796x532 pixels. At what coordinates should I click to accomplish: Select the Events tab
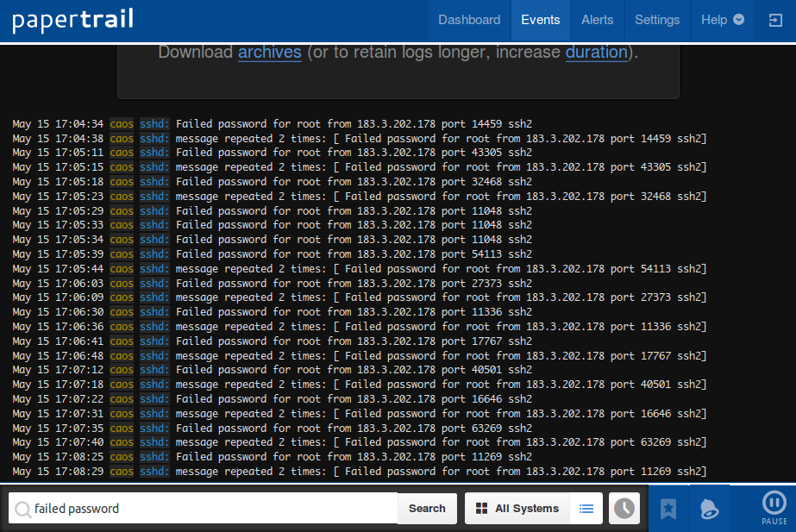[541, 20]
